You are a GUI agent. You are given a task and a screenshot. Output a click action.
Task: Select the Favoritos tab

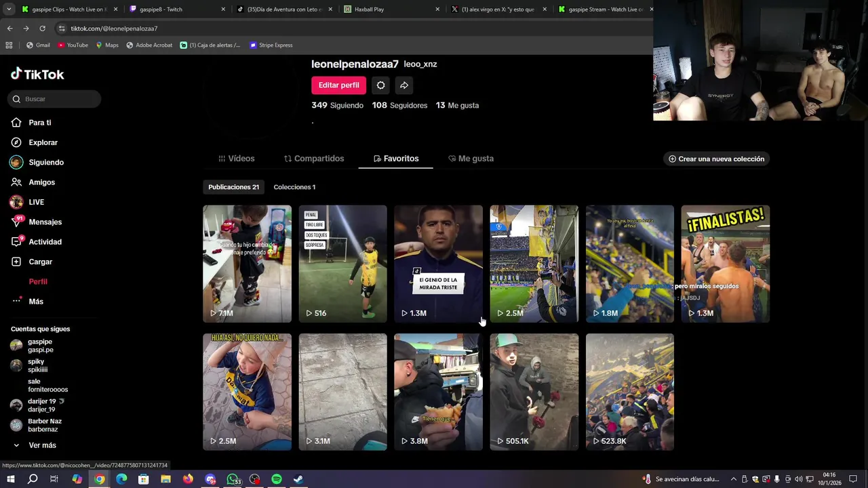point(396,159)
